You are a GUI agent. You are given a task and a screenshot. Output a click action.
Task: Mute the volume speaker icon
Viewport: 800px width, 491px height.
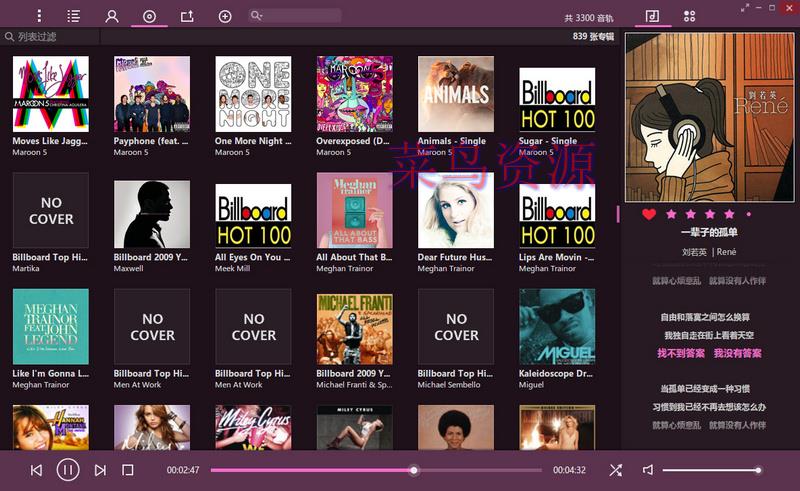click(648, 470)
